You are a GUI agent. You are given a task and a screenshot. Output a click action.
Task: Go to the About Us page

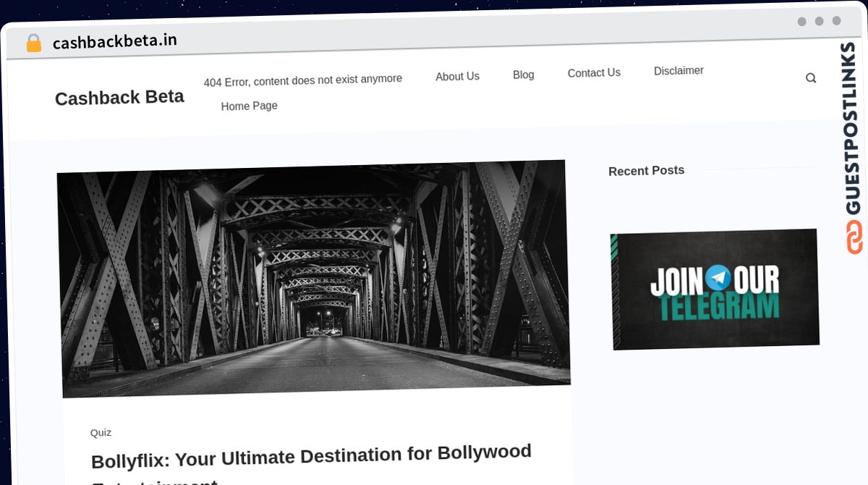point(457,76)
